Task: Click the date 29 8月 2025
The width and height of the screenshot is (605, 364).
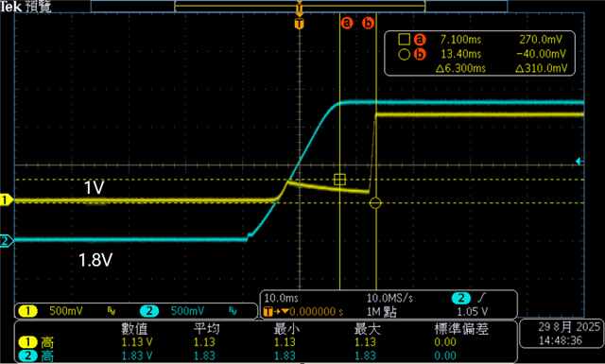Action: point(569,327)
